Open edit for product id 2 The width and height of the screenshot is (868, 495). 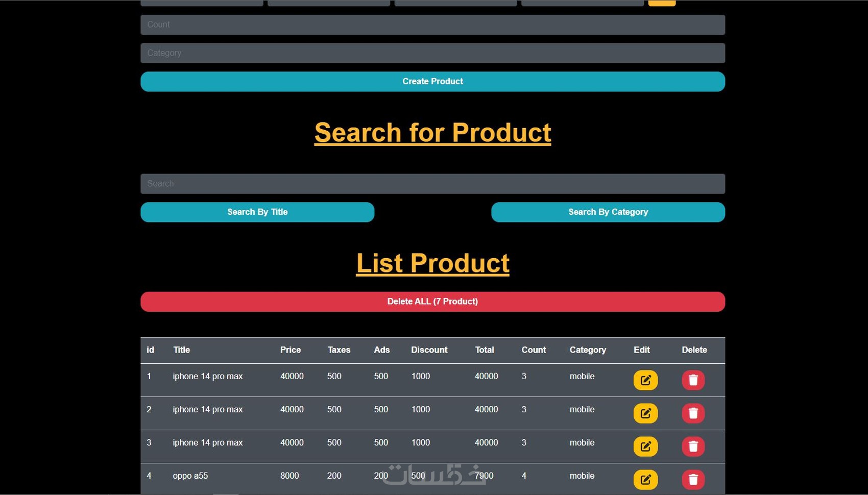coord(645,413)
